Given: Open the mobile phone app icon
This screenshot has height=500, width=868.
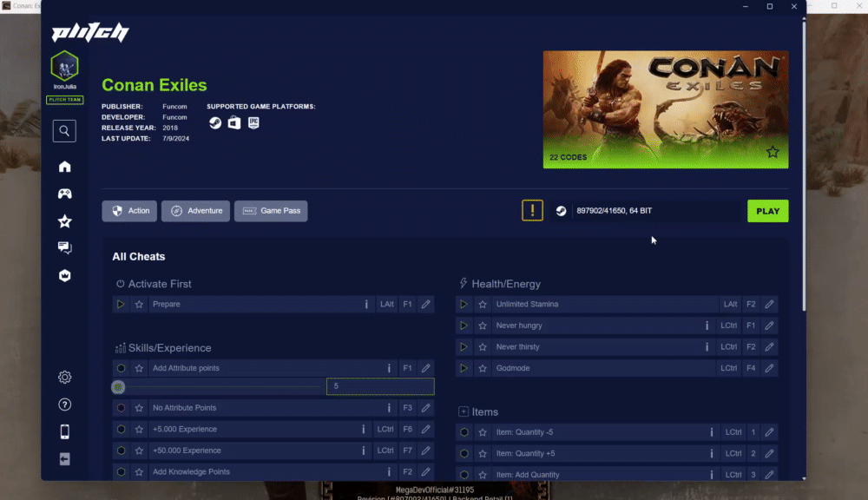Looking at the screenshot, I should pos(65,432).
